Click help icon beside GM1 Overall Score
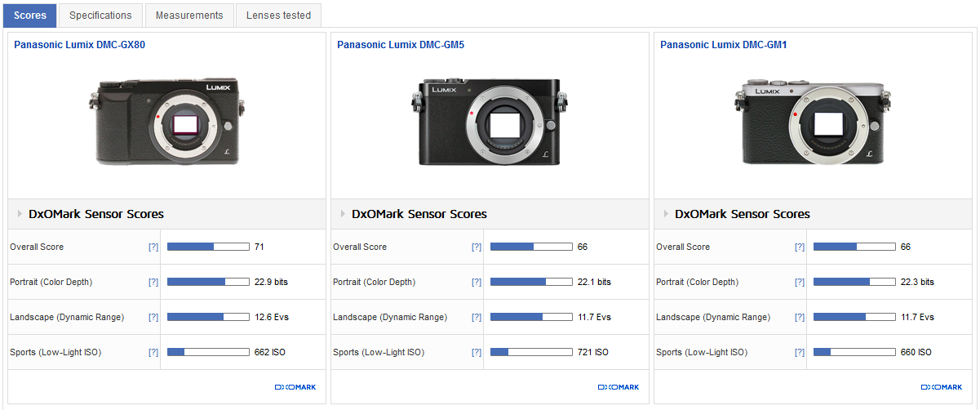 tap(799, 247)
